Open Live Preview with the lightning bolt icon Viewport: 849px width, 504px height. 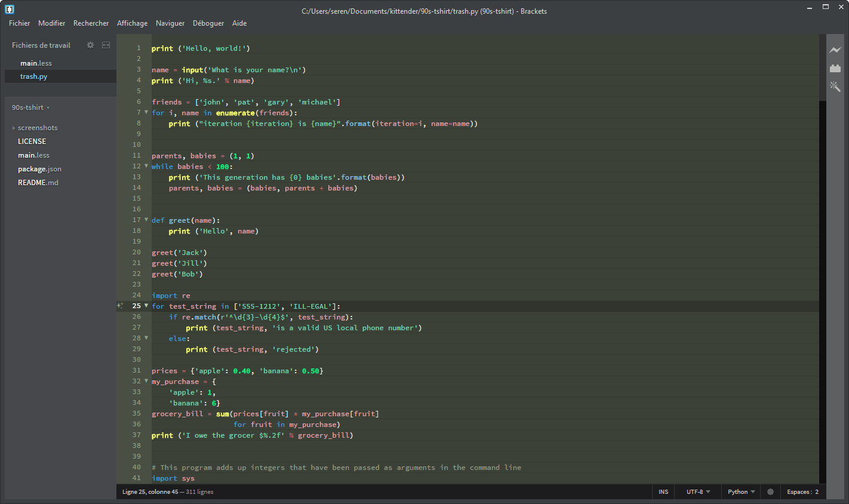pyautogui.click(x=835, y=51)
